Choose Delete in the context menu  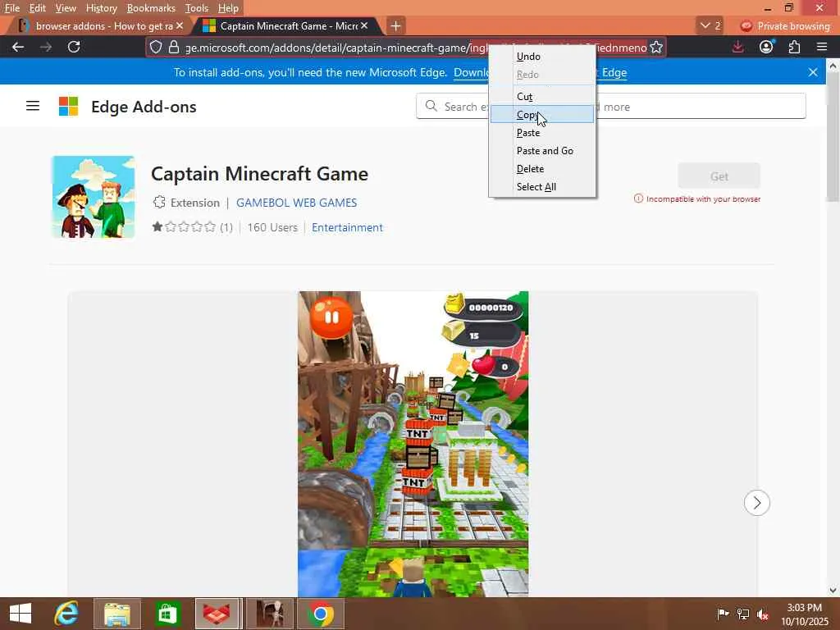[542, 169]
